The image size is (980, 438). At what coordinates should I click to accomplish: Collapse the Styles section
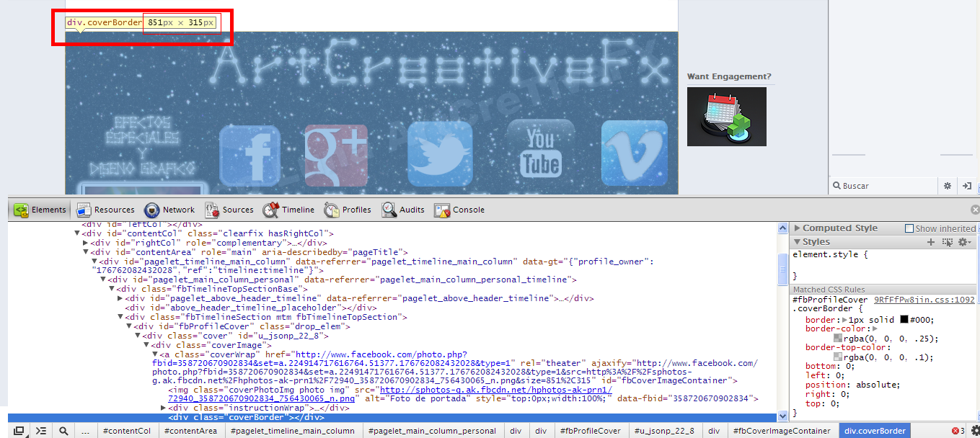[798, 242]
